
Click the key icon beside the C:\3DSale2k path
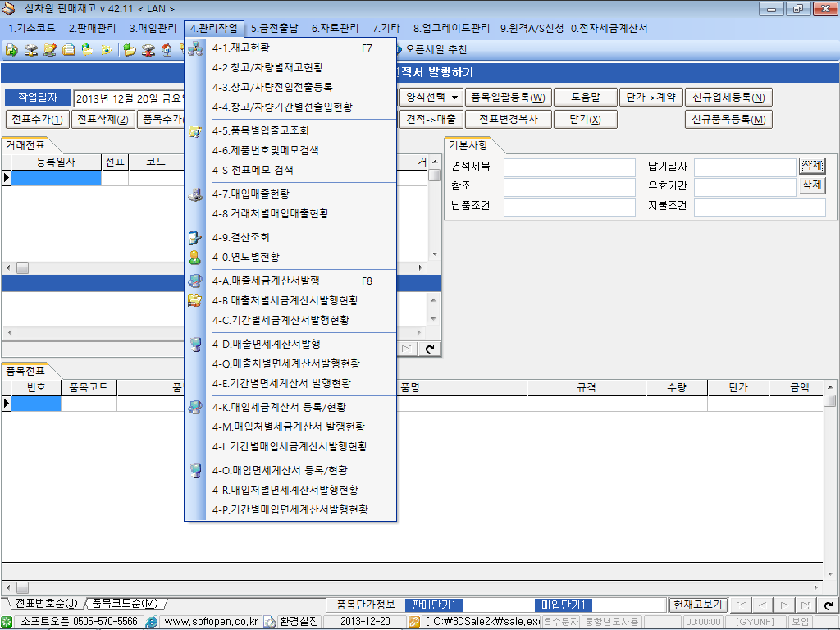pyautogui.click(x=414, y=622)
